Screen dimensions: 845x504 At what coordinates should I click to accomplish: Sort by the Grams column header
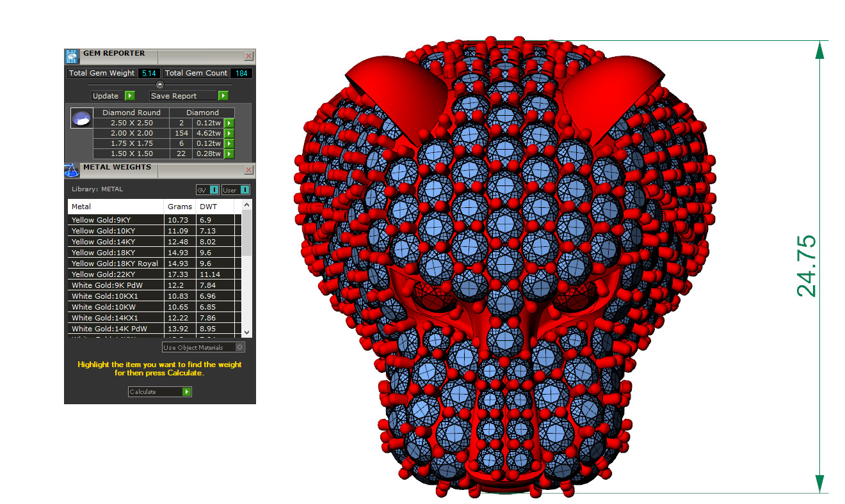click(180, 207)
